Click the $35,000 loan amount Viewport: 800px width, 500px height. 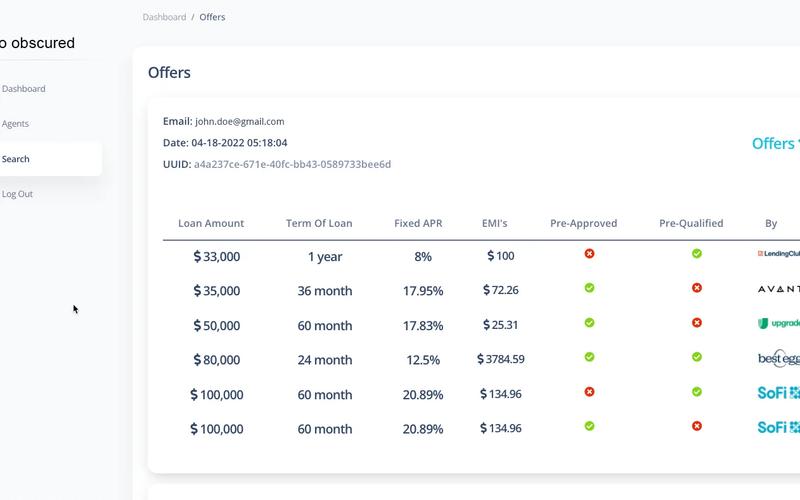(216, 291)
